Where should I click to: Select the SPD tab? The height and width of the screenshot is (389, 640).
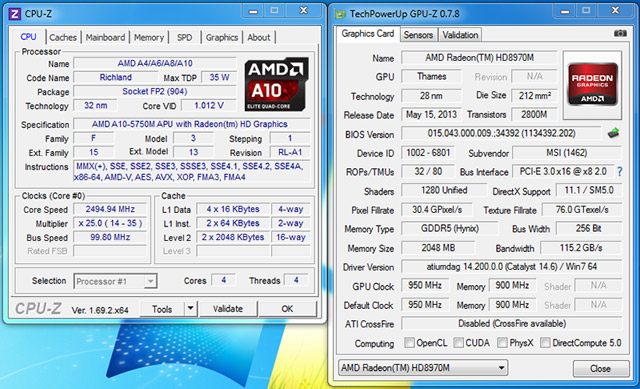coord(184,38)
